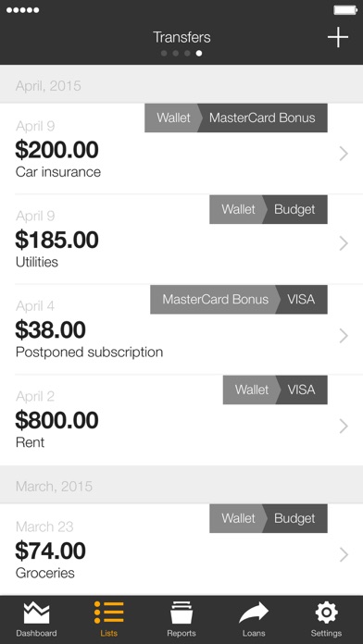Open the Loans arrow icon

254,613
